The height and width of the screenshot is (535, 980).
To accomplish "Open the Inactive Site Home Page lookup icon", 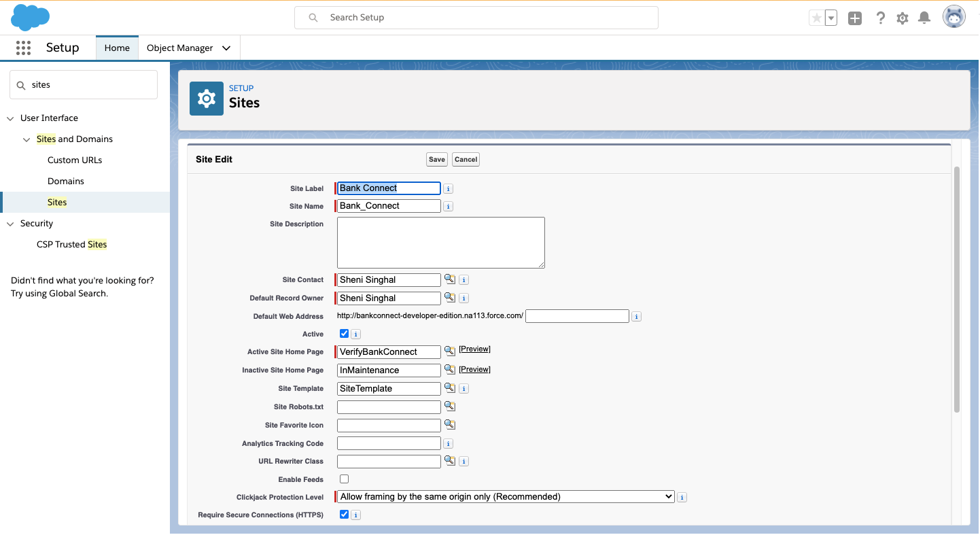I will [450, 369].
